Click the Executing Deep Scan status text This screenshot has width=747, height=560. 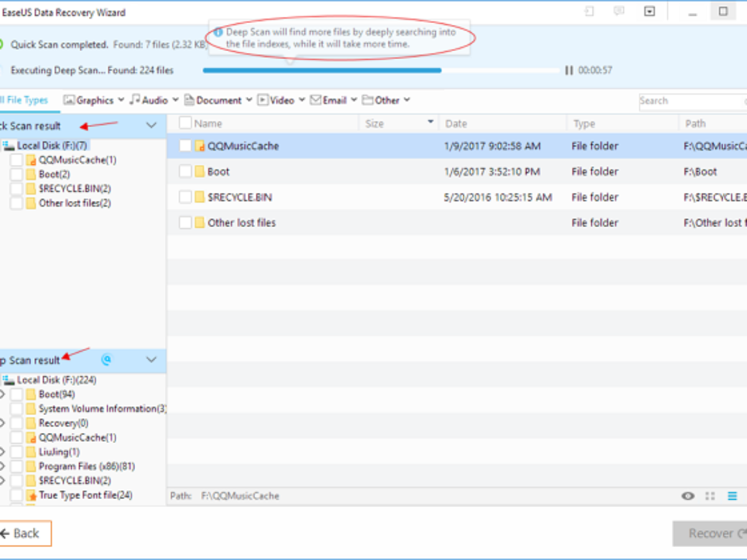[x=92, y=70]
